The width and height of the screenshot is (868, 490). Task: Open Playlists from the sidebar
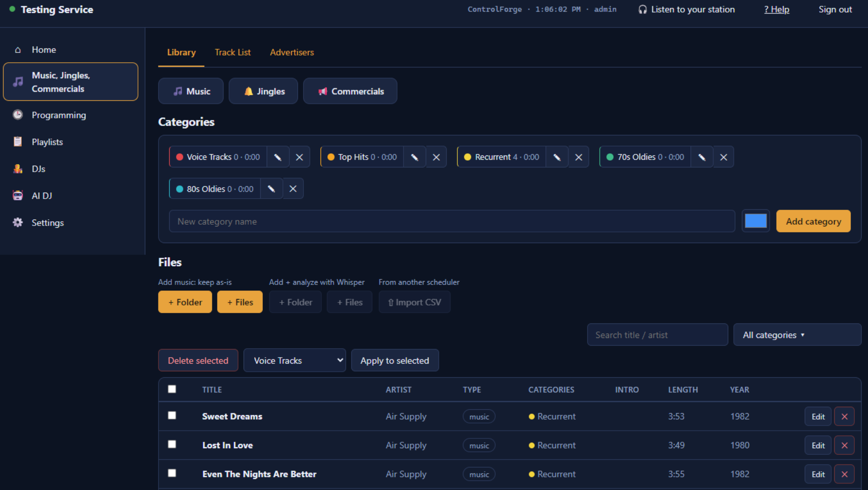pos(71,142)
